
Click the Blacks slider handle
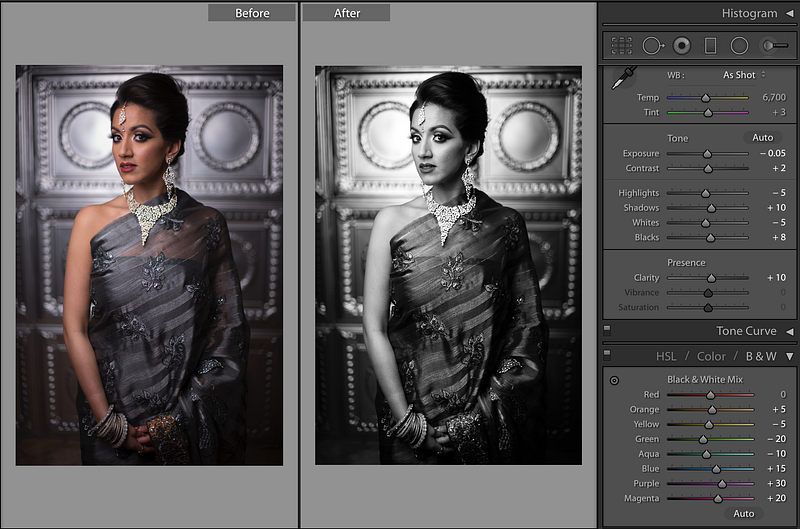(x=710, y=238)
